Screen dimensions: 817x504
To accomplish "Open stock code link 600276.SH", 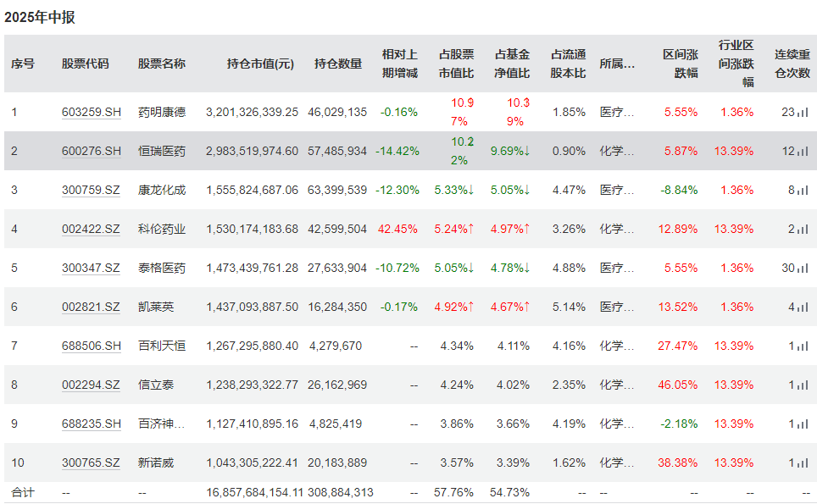I will coord(92,151).
